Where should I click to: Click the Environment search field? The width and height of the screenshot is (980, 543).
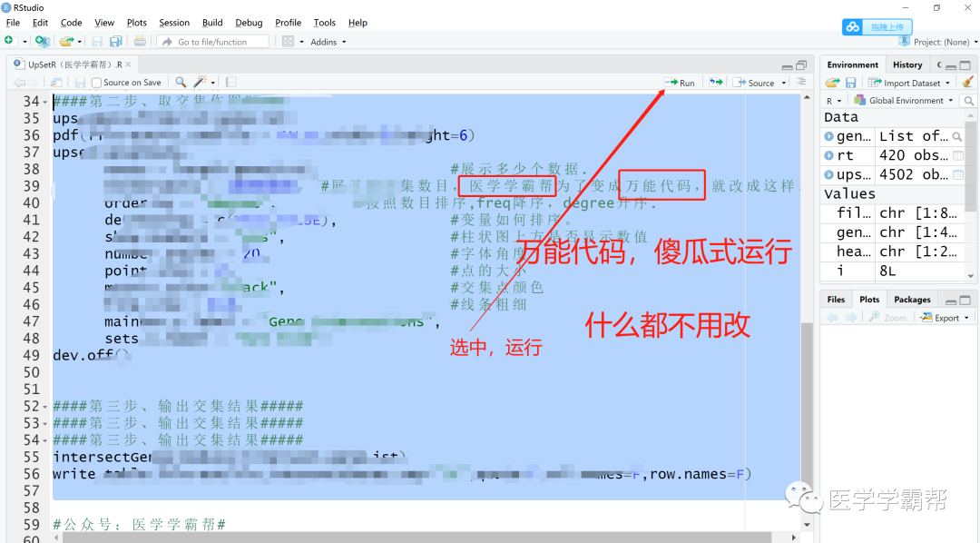point(969,101)
